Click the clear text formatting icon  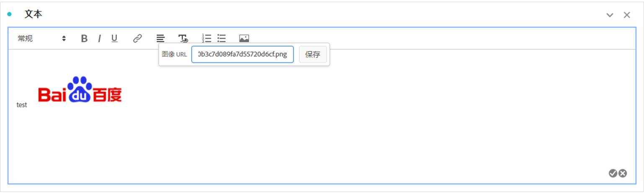(183, 39)
